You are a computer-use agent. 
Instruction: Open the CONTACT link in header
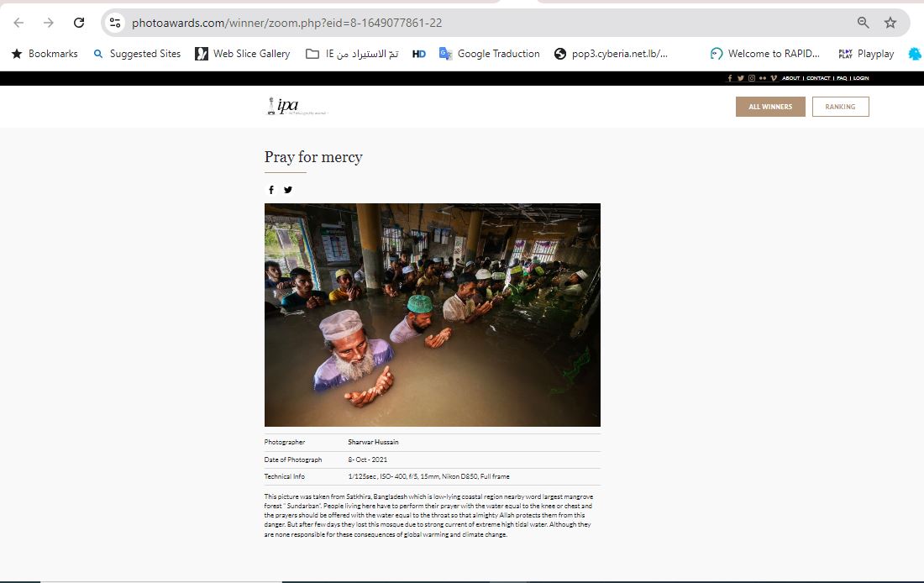(818, 78)
